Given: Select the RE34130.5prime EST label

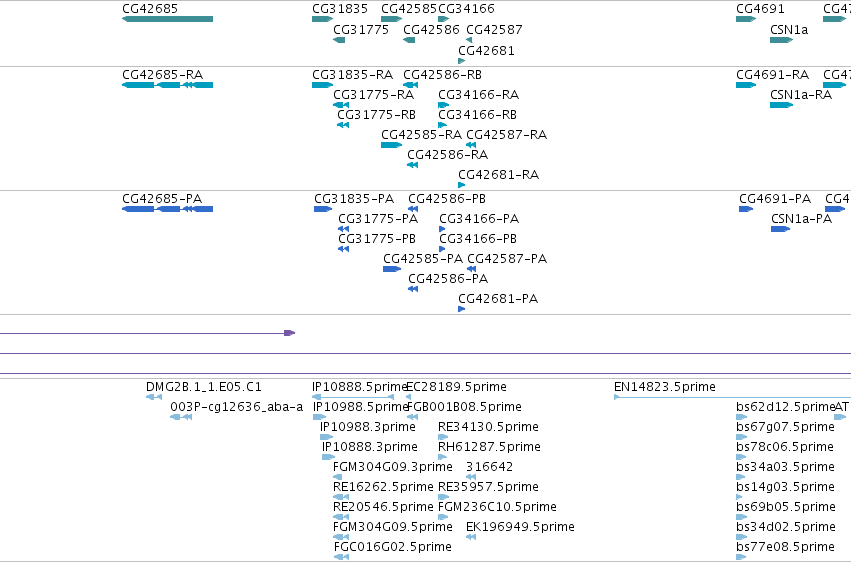Looking at the screenshot, I should [x=488, y=427].
